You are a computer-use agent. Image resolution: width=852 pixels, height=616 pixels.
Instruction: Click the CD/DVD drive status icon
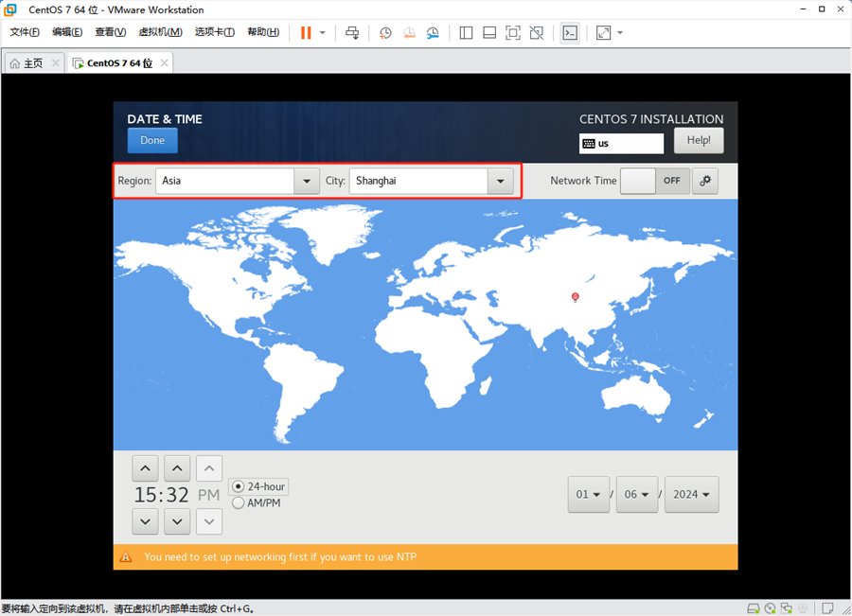point(770,608)
